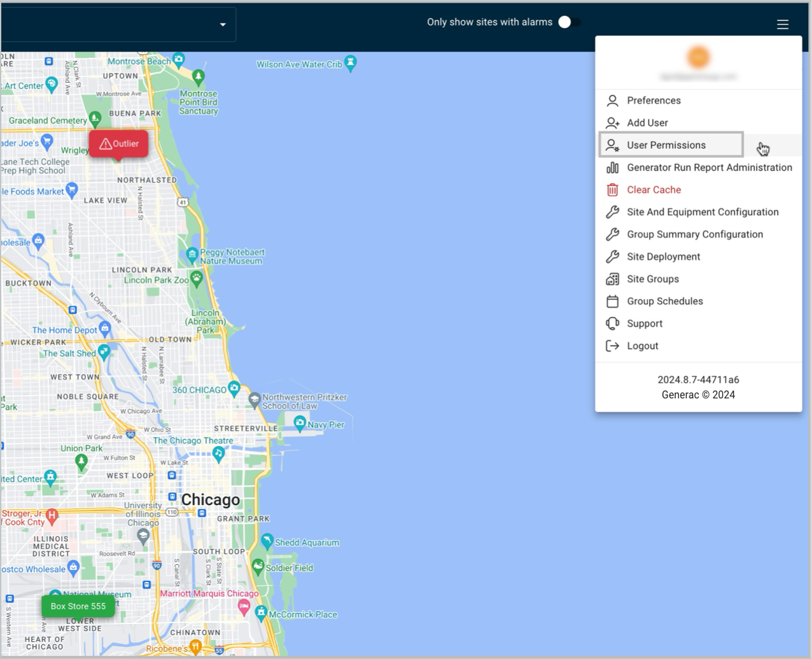Open Group Summary Configuration
This screenshot has height=659, width=812.
[x=694, y=234]
